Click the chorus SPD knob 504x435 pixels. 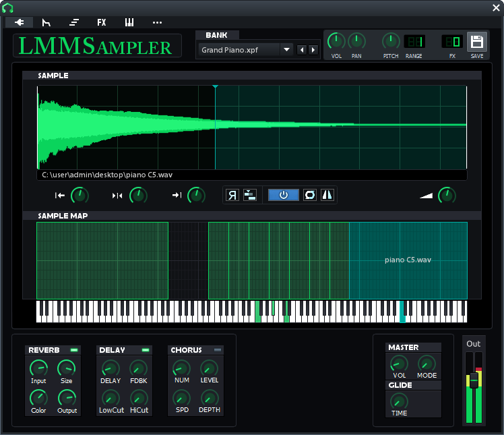[182, 398]
